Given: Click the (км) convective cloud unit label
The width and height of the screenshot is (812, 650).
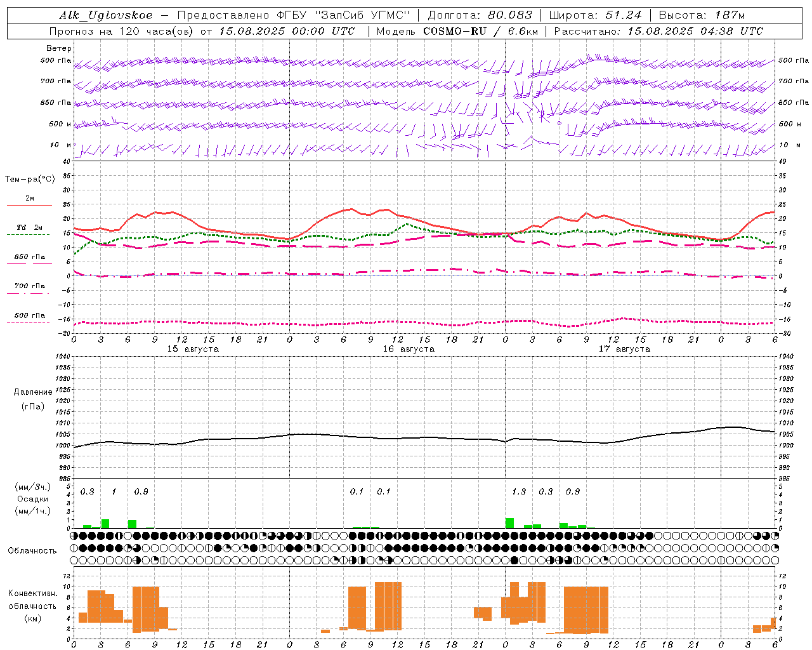Looking at the screenshot, I should 33,618.
